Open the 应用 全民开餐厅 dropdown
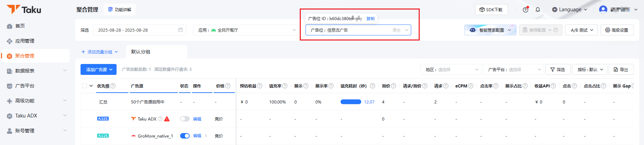Viewport: 644px width, 145px height. pos(246,30)
